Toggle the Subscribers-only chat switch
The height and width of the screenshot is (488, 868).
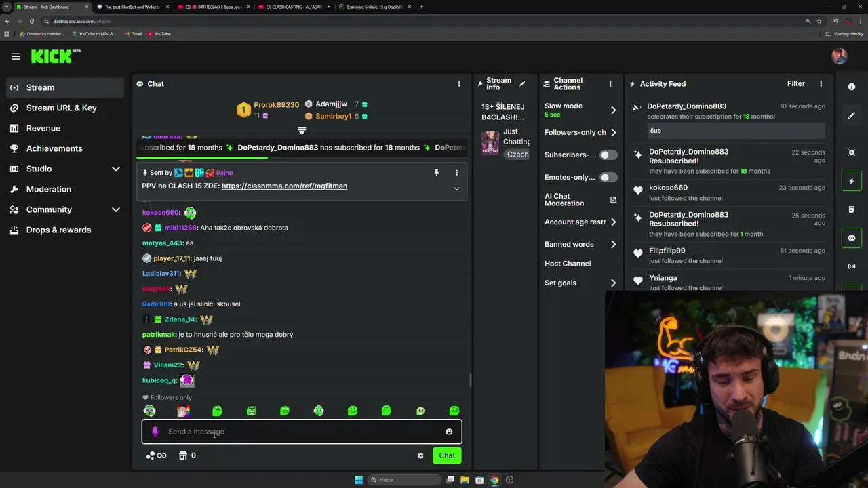pyautogui.click(x=608, y=155)
